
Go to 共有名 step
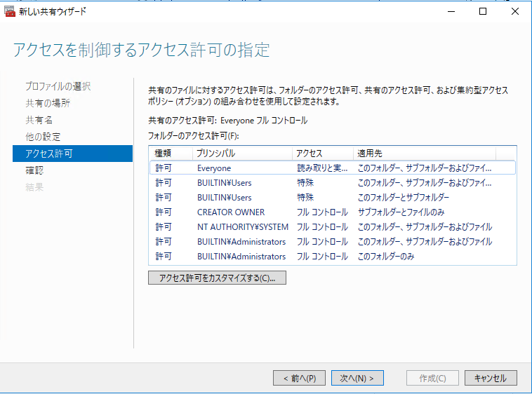click(x=39, y=120)
